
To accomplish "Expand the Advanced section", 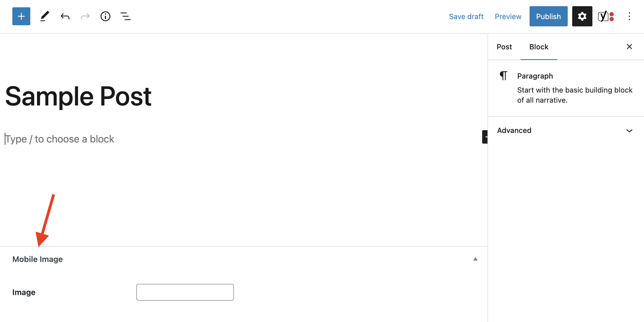I will (x=566, y=130).
